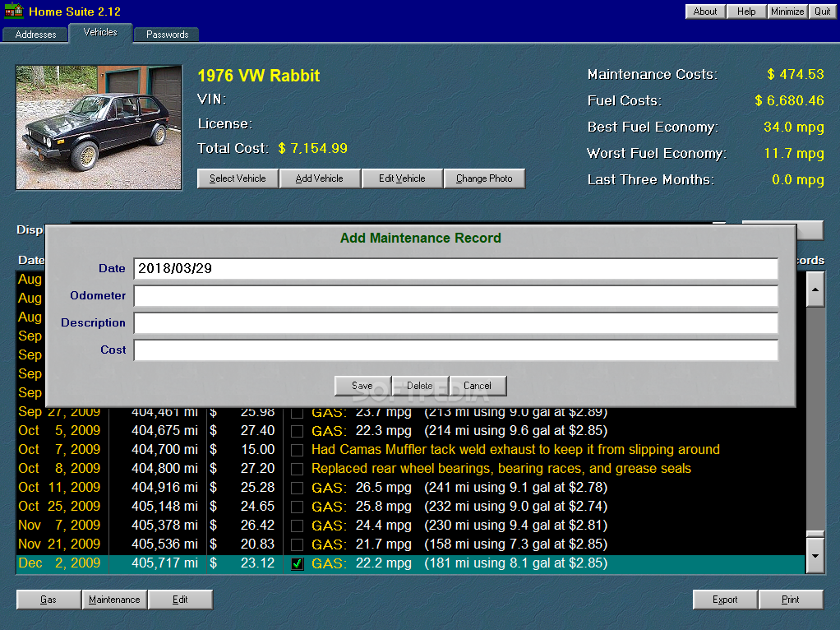Viewport: 840px width, 630px height.
Task: Tick checkbox for Oct 11, 2009 record
Action: (x=297, y=489)
